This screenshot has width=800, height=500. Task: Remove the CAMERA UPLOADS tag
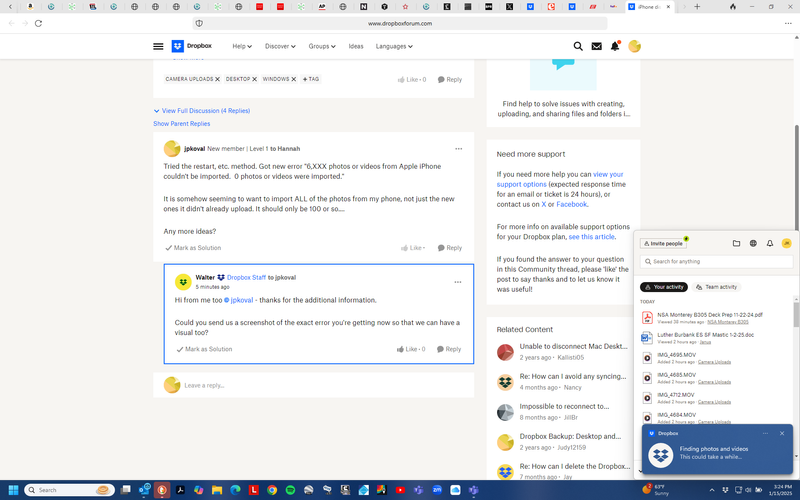click(x=217, y=80)
